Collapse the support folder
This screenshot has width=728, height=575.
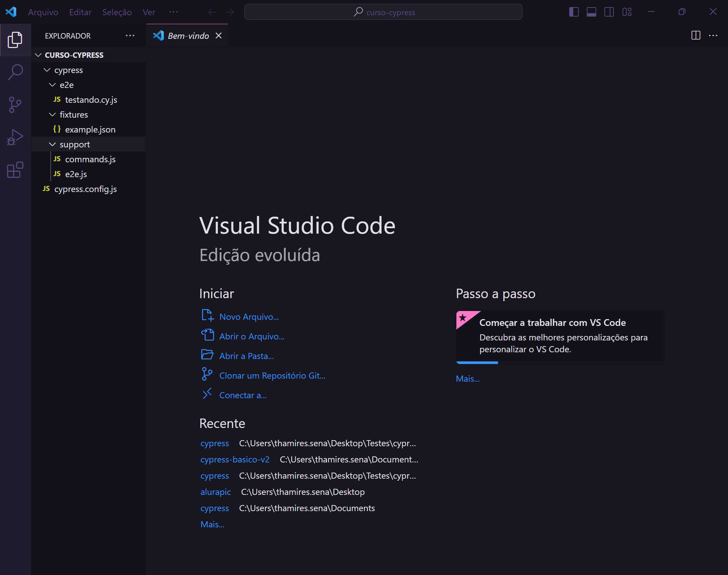[x=52, y=144]
